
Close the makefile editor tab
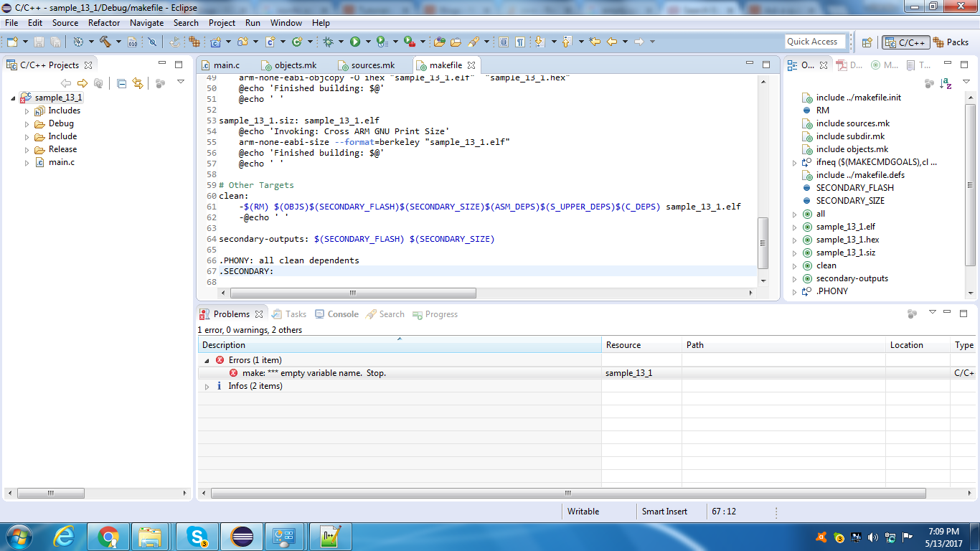471,65
